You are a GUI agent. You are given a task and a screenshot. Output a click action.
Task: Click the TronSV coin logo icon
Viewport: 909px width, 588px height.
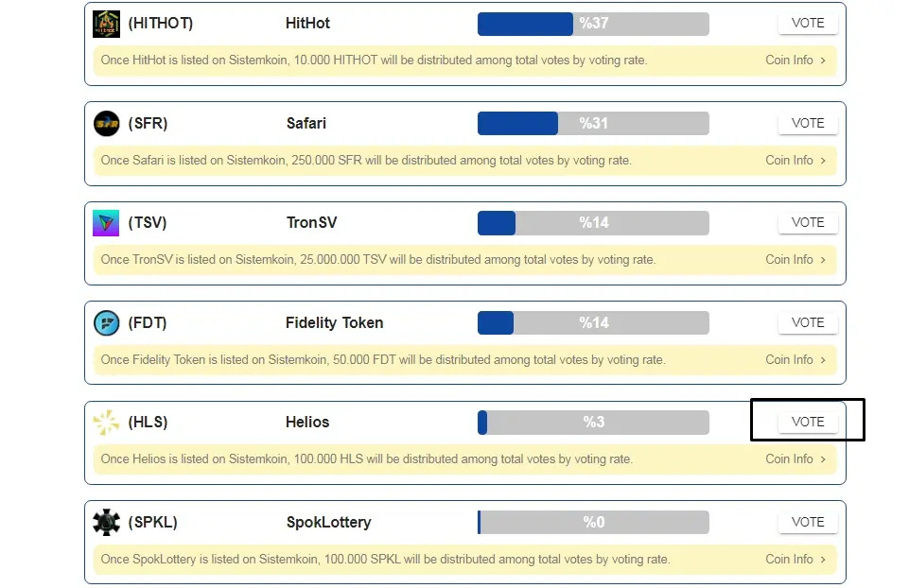106,223
